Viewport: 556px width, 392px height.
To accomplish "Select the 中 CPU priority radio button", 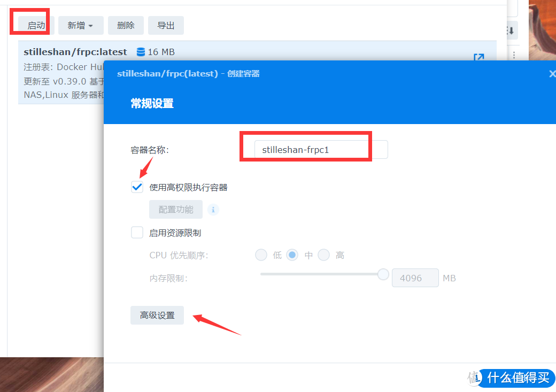I will 292,255.
